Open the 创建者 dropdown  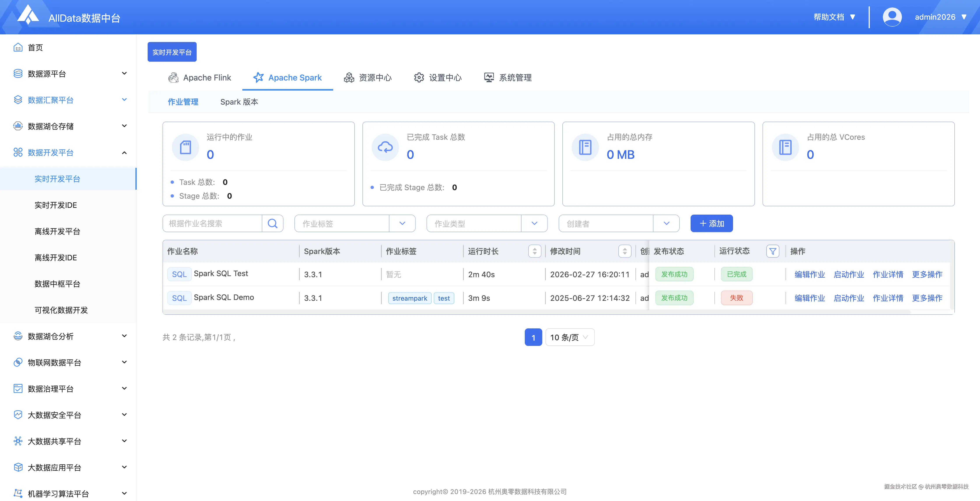tap(619, 223)
